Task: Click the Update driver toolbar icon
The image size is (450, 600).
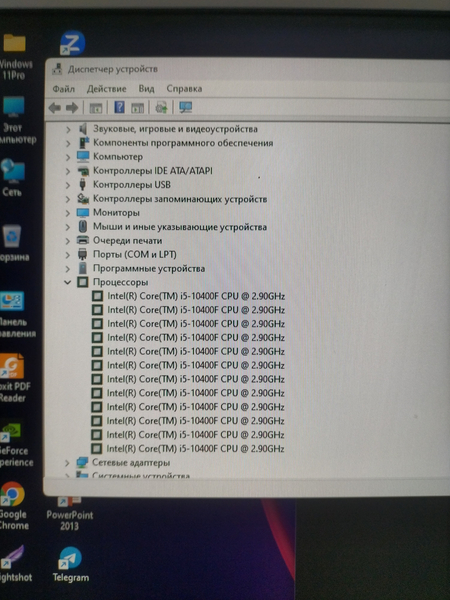Action: pos(161,108)
